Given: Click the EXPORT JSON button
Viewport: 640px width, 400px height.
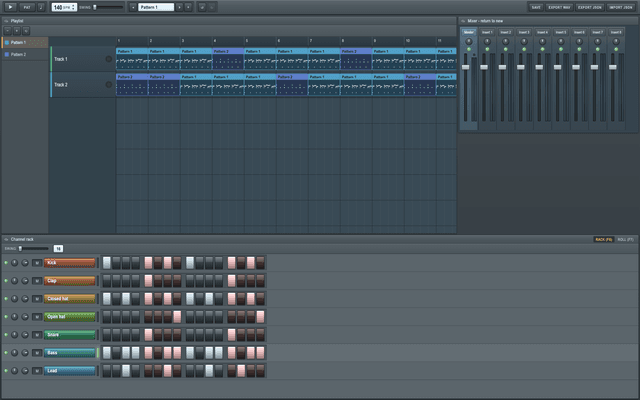Looking at the screenshot, I should pyautogui.click(x=590, y=7).
